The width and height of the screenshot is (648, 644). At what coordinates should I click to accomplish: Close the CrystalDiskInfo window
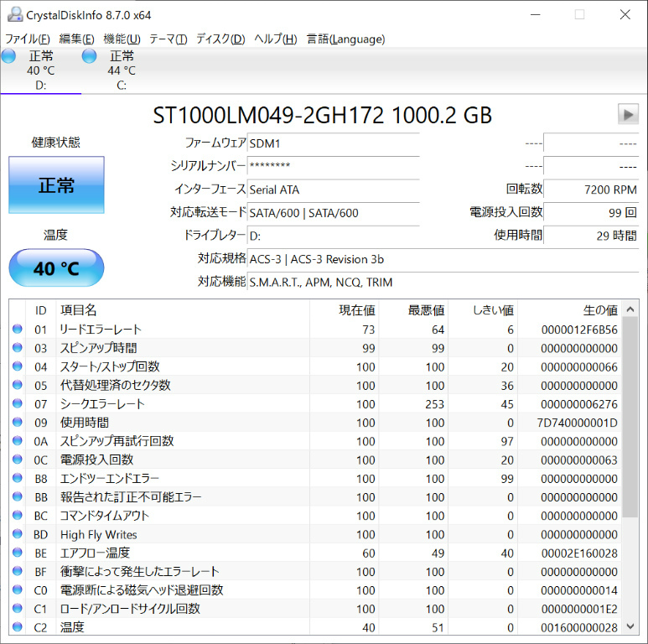click(x=625, y=15)
